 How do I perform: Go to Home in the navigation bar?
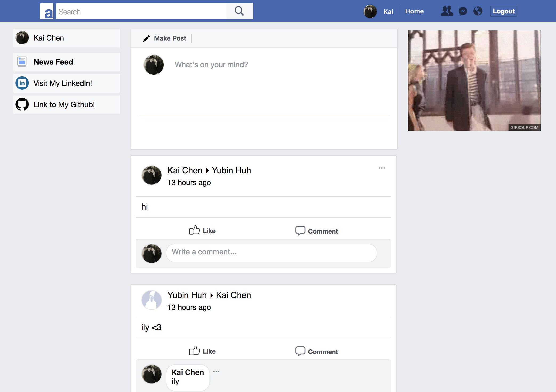414,11
